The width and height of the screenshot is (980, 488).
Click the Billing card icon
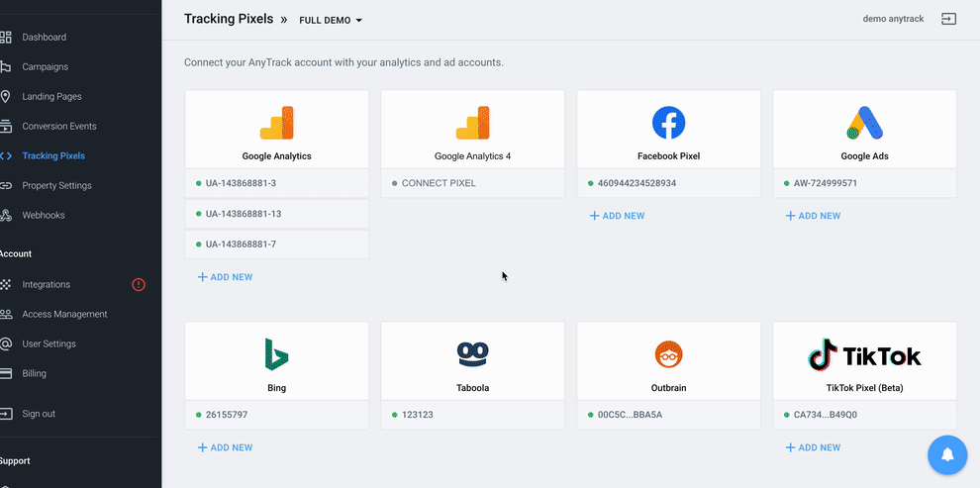6,373
